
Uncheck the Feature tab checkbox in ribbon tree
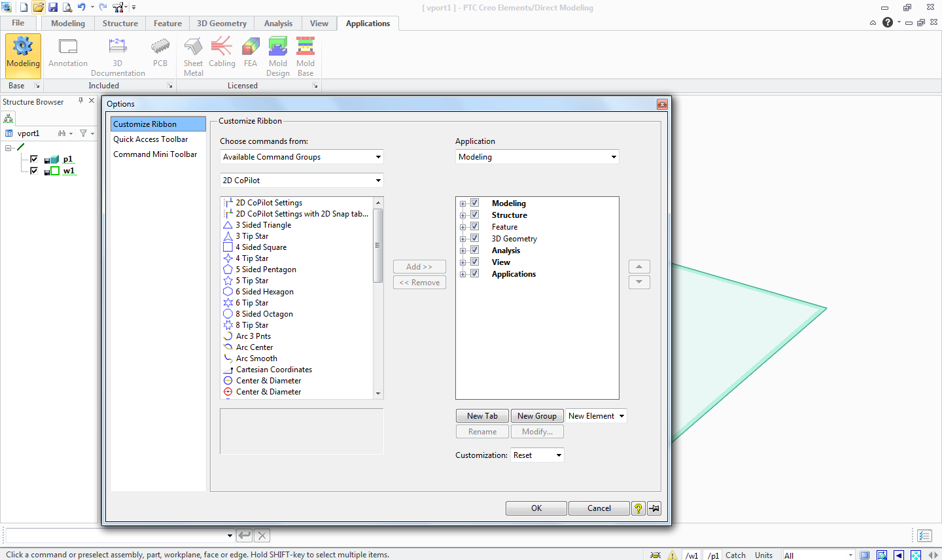coord(475,226)
